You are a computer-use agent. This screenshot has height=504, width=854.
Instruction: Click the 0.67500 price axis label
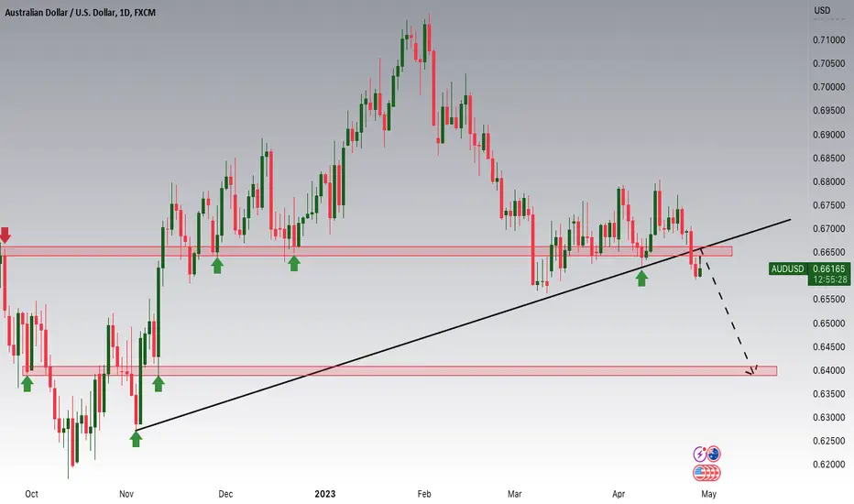(x=829, y=205)
